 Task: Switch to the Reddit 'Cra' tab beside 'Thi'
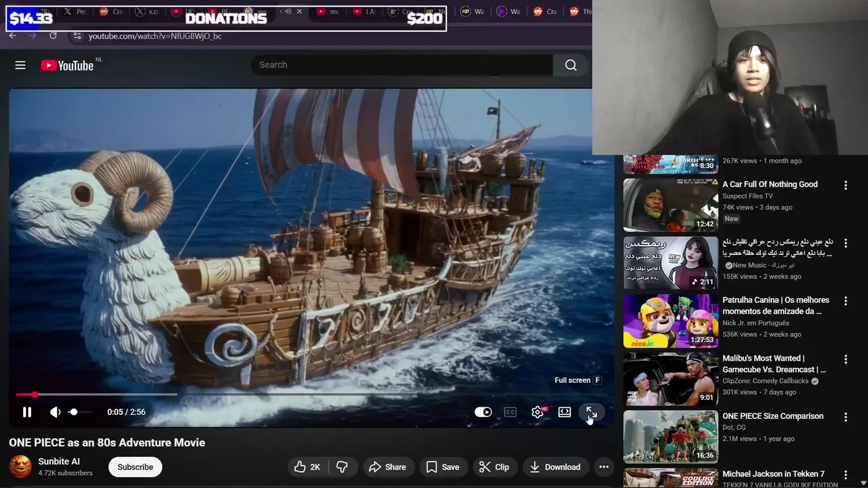click(x=545, y=12)
